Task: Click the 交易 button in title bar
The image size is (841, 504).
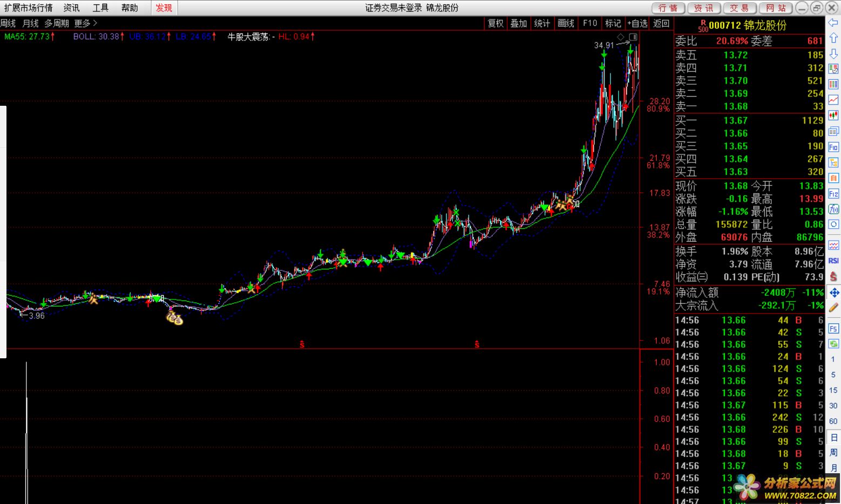Action: pos(739,8)
